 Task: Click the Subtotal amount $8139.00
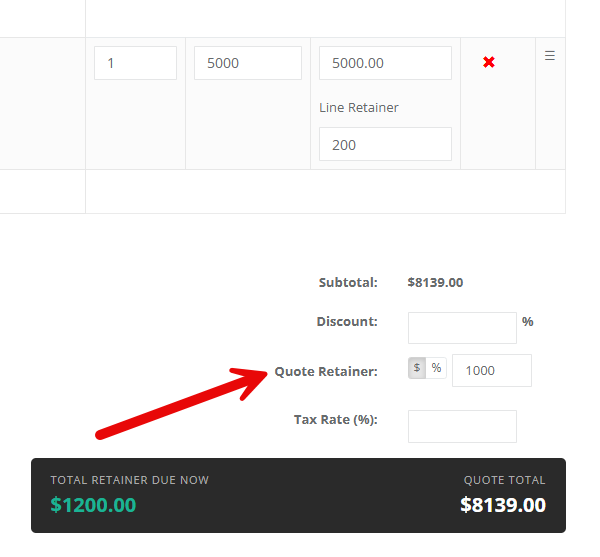tap(435, 283)
